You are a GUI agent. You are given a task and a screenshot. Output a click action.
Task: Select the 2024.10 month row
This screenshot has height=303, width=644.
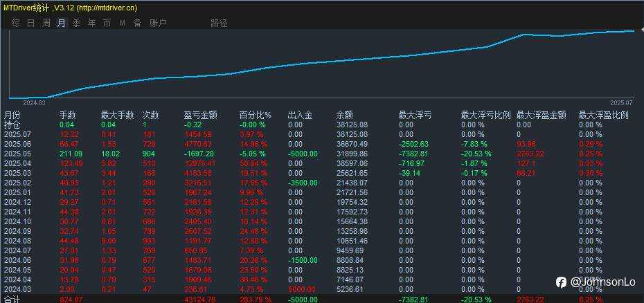click(17, 221)
